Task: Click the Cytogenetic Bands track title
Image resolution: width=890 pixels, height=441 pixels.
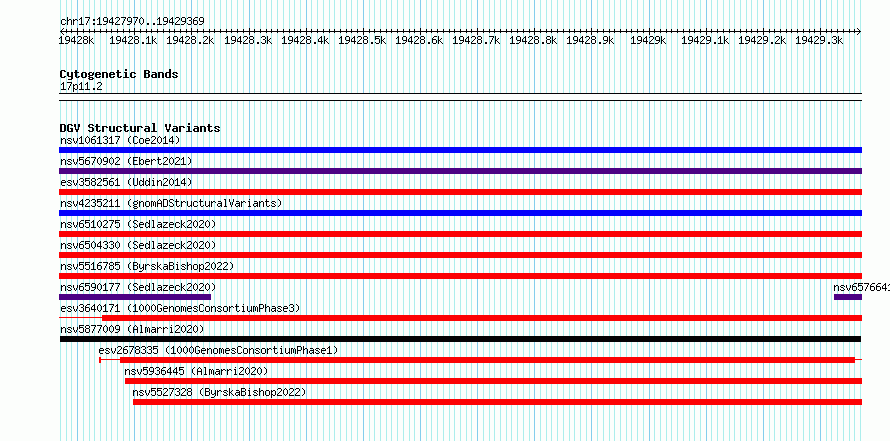Action: click(119, 74)
